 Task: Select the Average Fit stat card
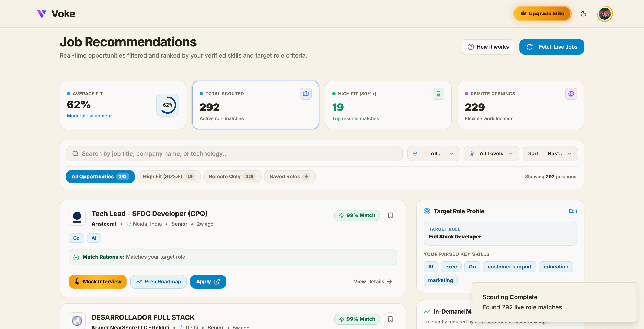123,105
